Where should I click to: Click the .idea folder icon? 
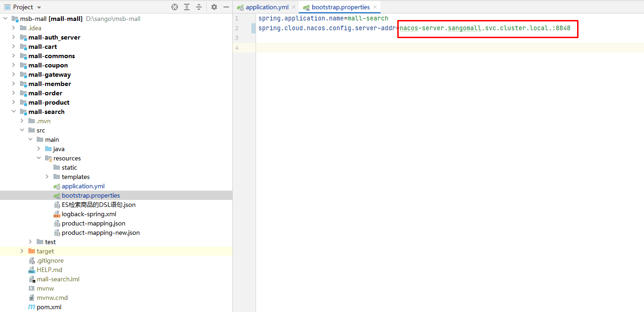click(x=23, y=28)
